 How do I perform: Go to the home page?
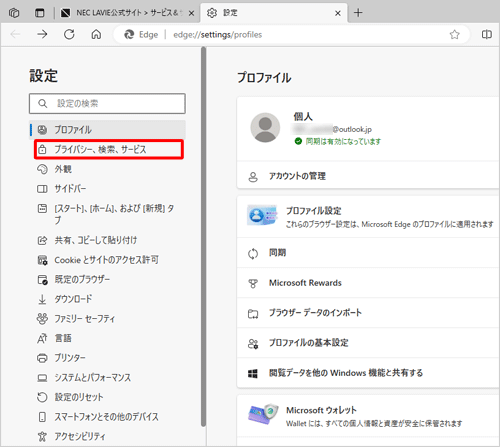click(96, 34)
